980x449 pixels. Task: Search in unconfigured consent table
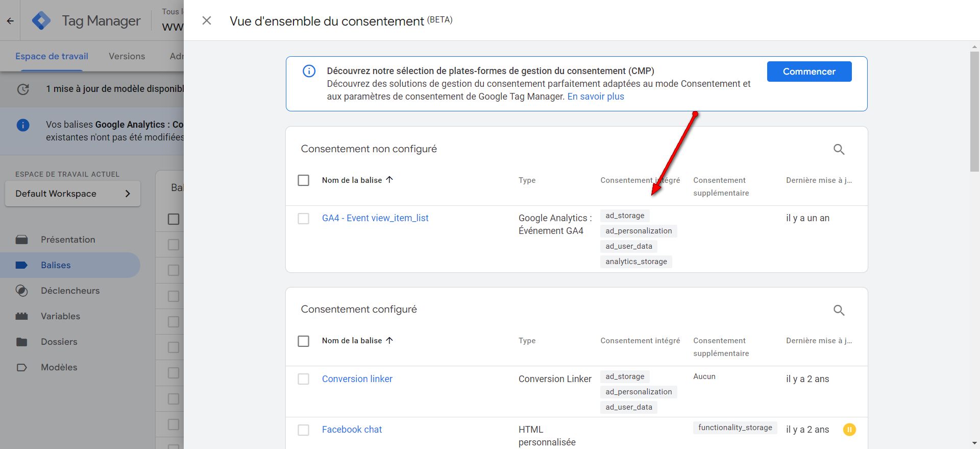tap(839, 149)
